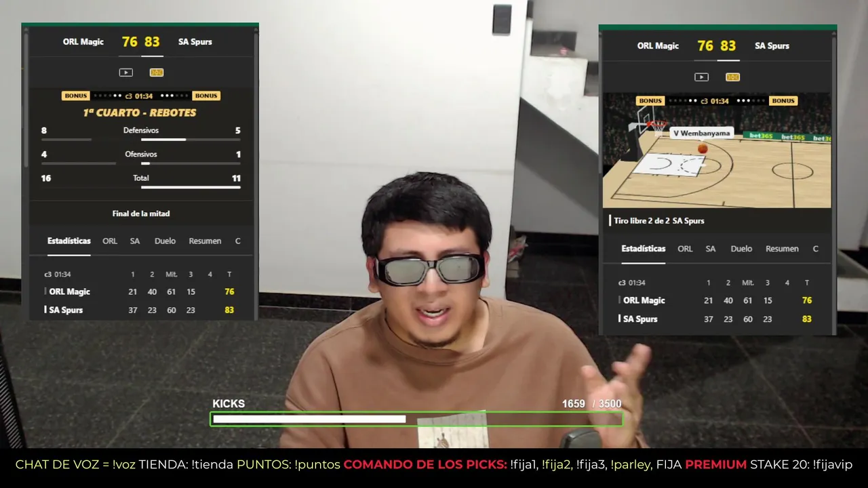This screenshot has width=868, height=488.
Task: Open Duelo tab in right panel
Action: coord(741,249)
